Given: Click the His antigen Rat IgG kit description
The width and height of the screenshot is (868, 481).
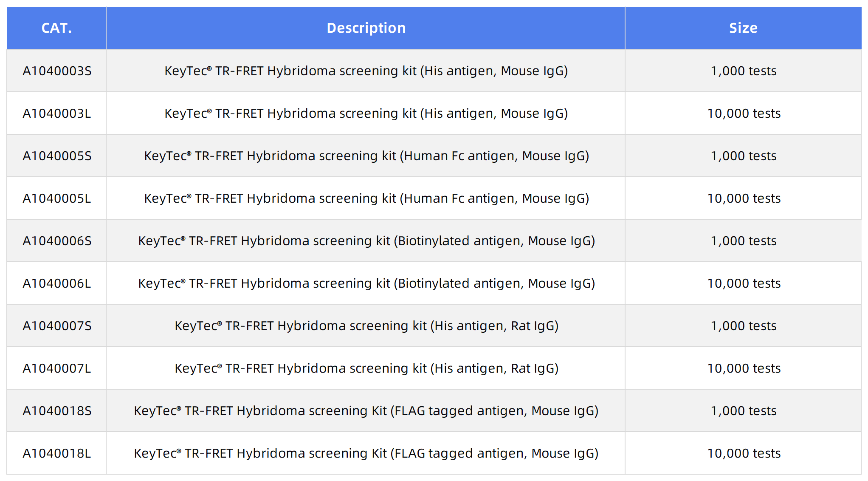Looking at the screenshot, I should point(366,325).
